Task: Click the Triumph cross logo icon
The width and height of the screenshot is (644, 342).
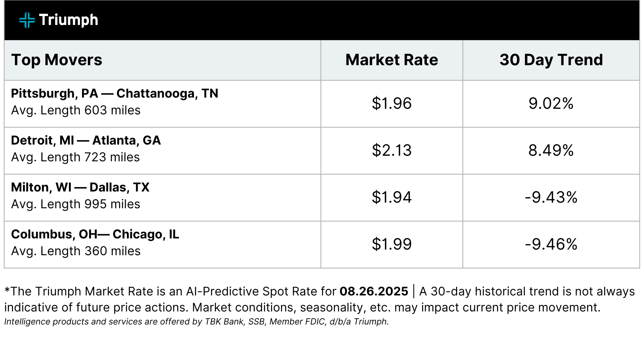Action: coord(27,20)
